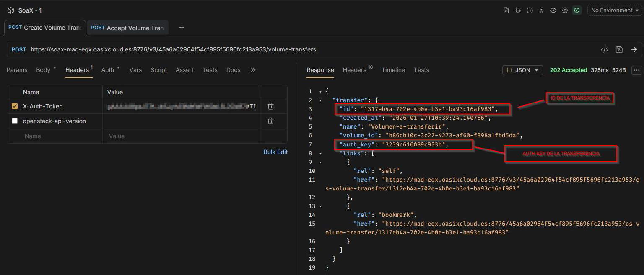Open the variables eye icon
This screenshot has height=275, width=644.
(553, 10)
